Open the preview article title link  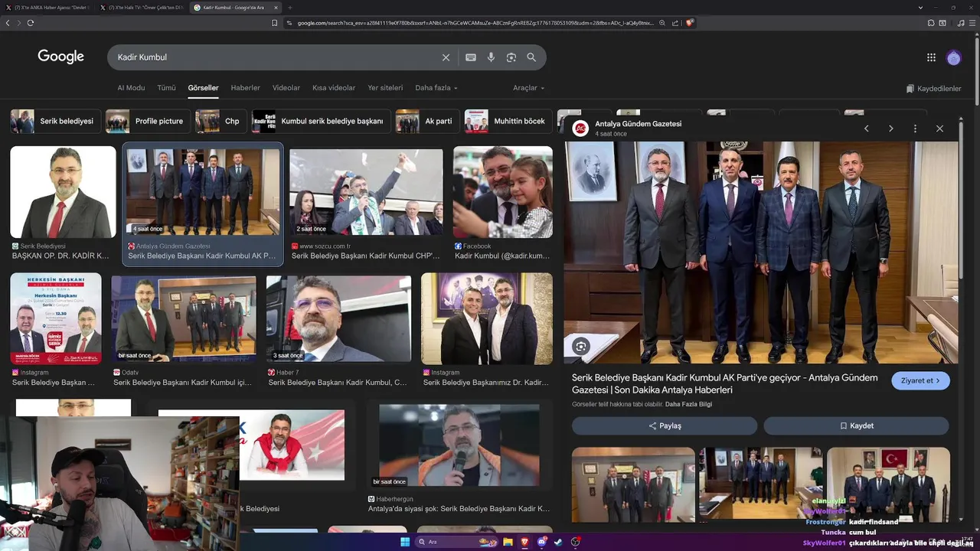tap(725, 384)
